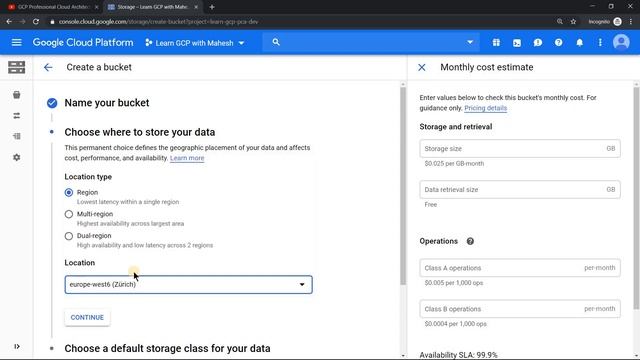Open the Learn GCP with Mahesh project selector
The width and height of the screenshot is (640, 360).
(x=195, y=43)
